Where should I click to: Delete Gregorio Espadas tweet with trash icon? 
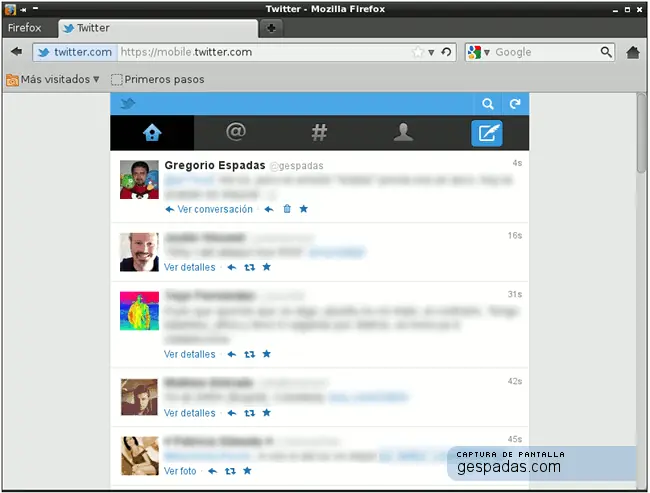pyautogui.click(x=287, y=209)
